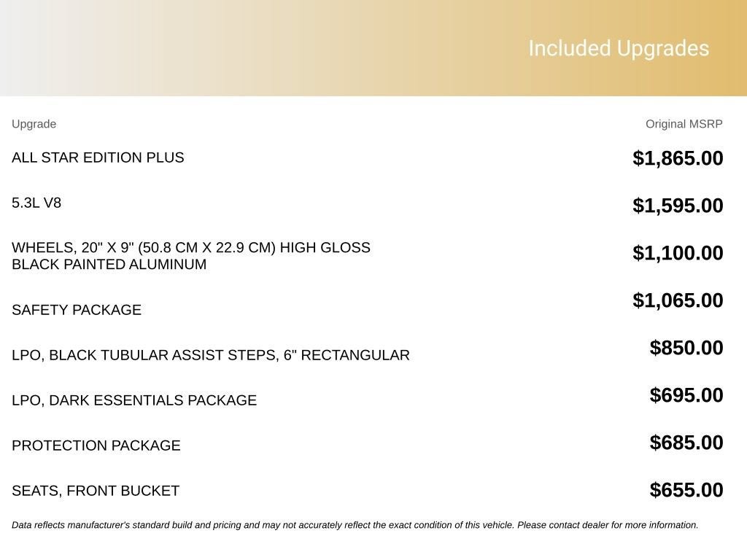747x560 pixels.
Task: Click the $1,595.00 price value
Action: click(678, 205)
